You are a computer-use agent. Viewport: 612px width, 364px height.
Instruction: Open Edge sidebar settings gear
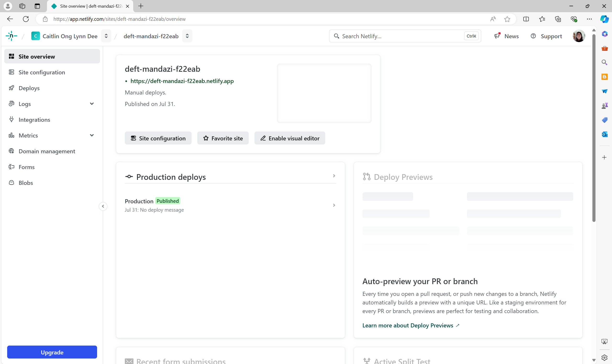point(604,358)
